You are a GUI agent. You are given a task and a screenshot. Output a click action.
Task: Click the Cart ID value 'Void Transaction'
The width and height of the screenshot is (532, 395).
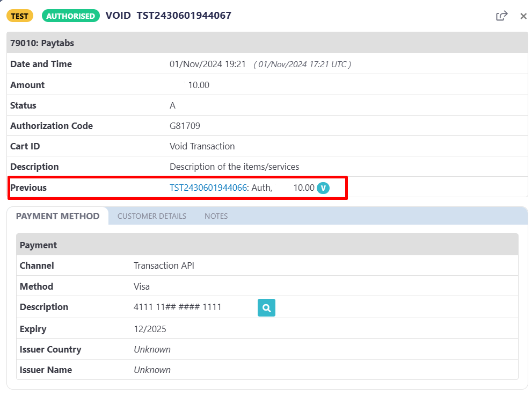point(202,146)
